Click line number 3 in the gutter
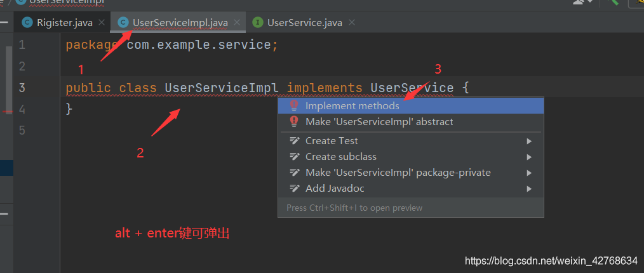 point(22,88)
